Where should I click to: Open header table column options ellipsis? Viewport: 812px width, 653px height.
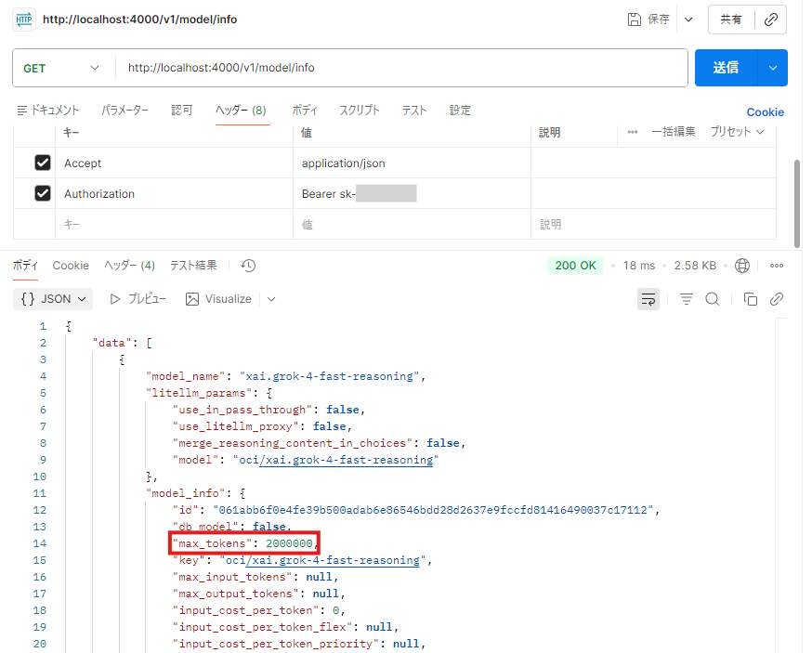click(633, 132)
